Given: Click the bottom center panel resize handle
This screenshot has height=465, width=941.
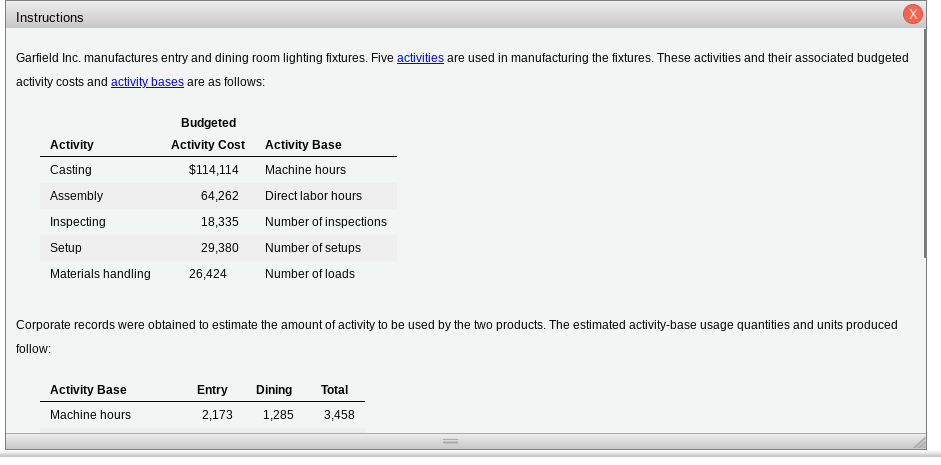Looking at the screenshot, I should click(x=451, y=442).
